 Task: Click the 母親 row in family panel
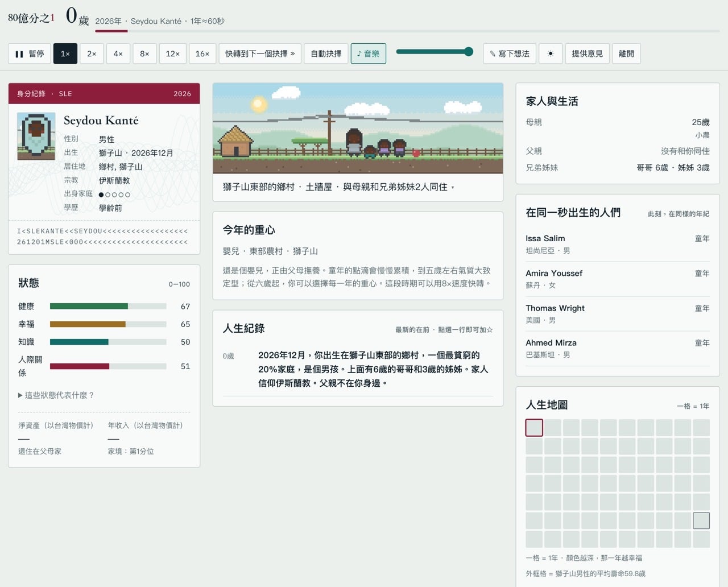coord(617,129)
